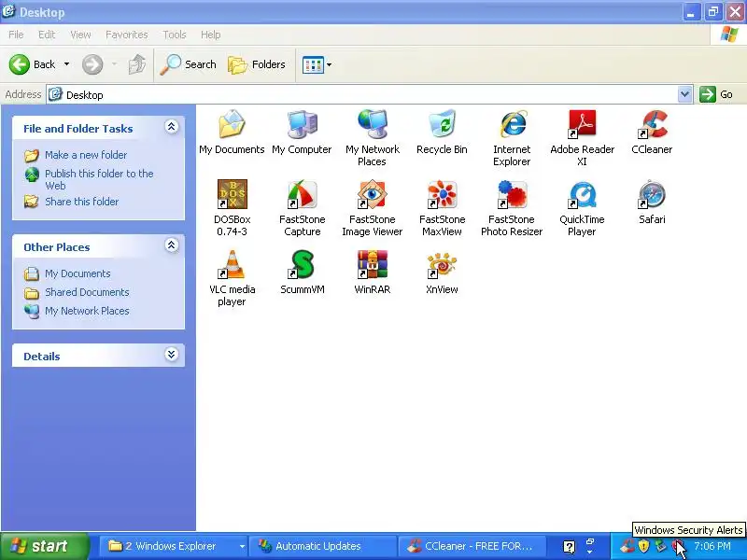Screen dimensions: 747x560
Task: Click the Up folder toolbar button
Action: 137,64
